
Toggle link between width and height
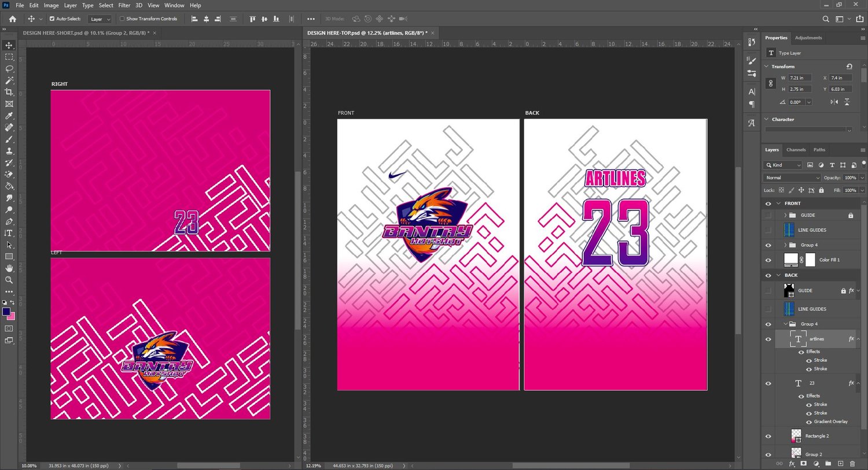tap(771, 83)
